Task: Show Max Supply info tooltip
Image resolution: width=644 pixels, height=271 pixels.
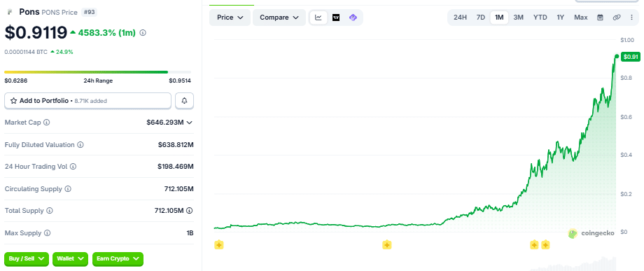Action: [x=47, y=233]
